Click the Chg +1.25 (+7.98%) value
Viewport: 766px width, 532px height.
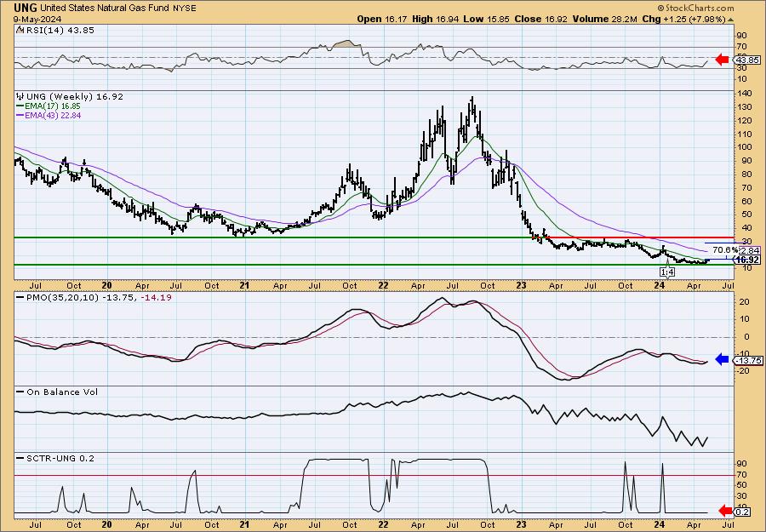(684, 19)
